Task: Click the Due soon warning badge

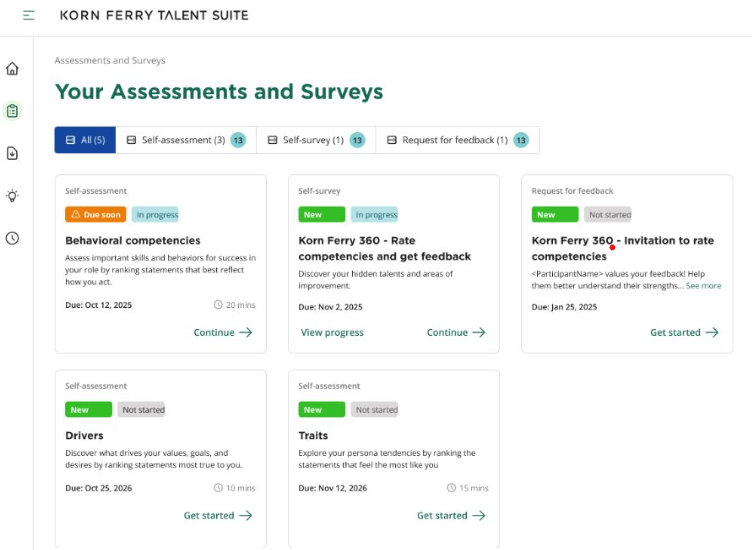Action: point(95,214)
